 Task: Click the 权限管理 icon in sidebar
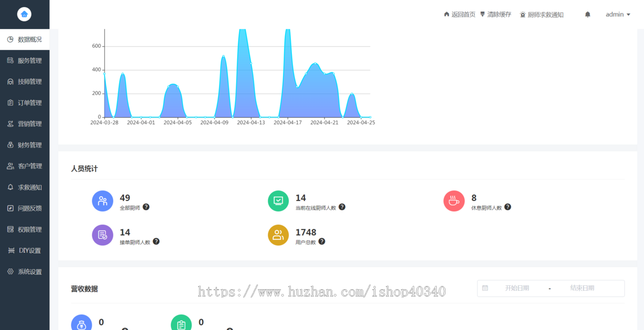10,229
